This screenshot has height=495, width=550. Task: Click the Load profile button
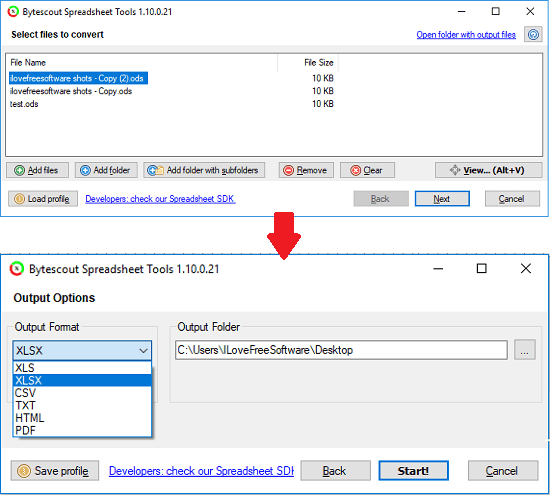click(x=43, y=199)
